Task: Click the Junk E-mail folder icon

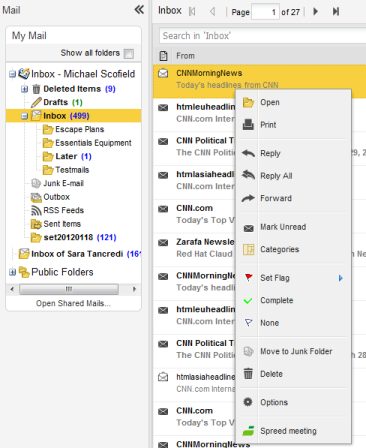Action: click(x=36, y=183)
